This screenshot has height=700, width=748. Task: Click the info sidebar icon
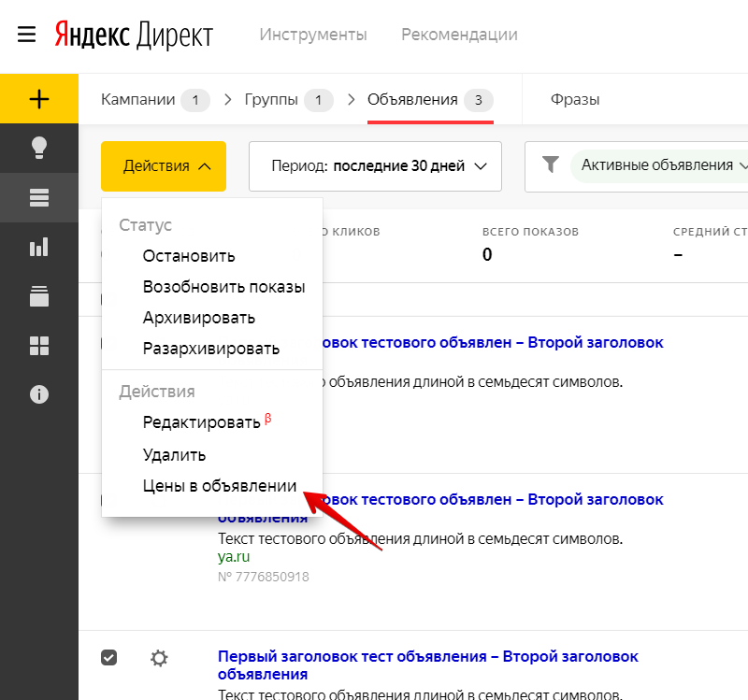coord(38,394)
